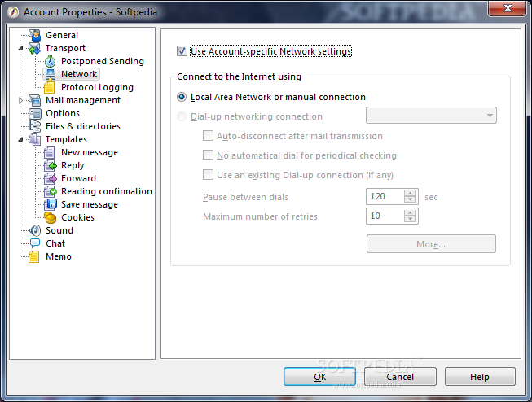532x402 pixels.
Task: Increase Maximum number of retries
Action: 410,213
